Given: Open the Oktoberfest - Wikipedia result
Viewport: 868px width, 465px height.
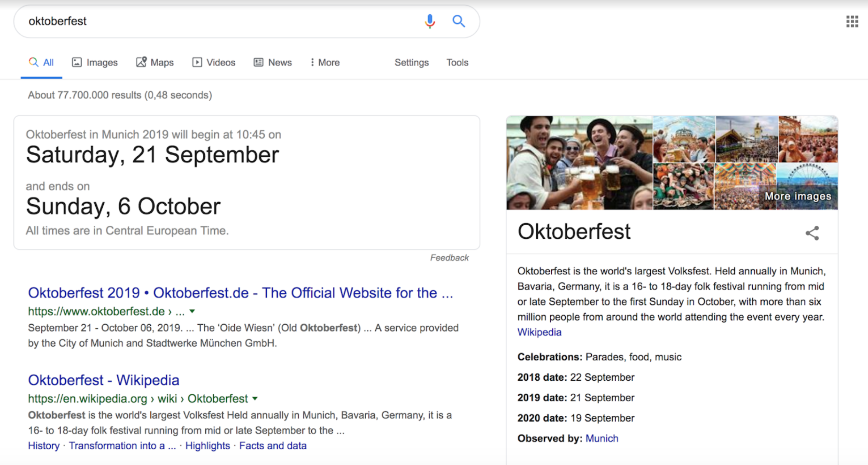Looking at the screenshot, I should pyautogui.click(x=103, y=380).
